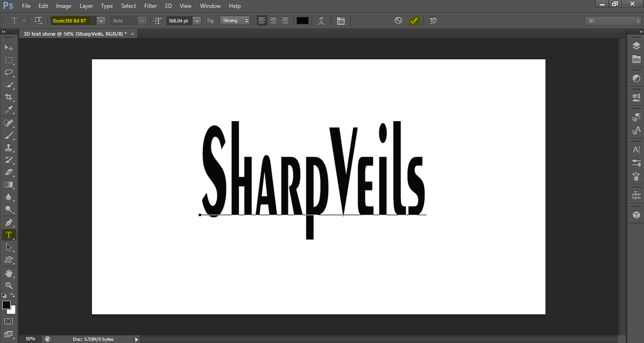Open the 3D panel cube icon
The width and height of the screenshot is (644, 343).
[x=636, y=215]
